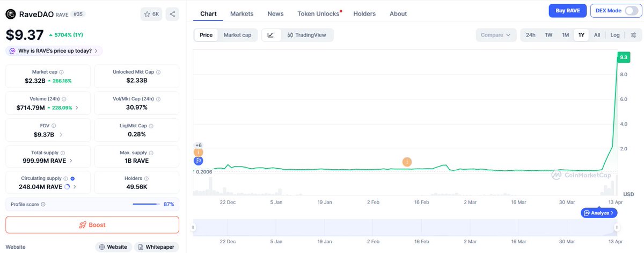
Task: Click the $9.37 price value
Action: tap(25, 35)
